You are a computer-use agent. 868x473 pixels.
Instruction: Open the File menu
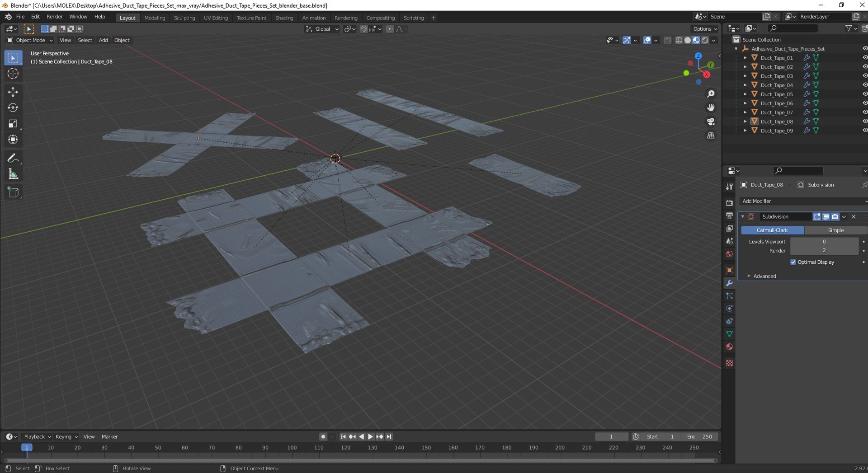click(x=20, y=17)
